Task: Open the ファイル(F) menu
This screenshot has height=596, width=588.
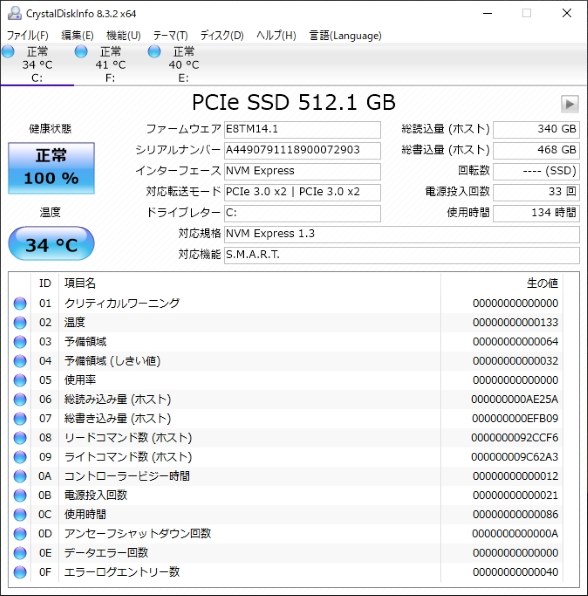Action: [28, 36]
